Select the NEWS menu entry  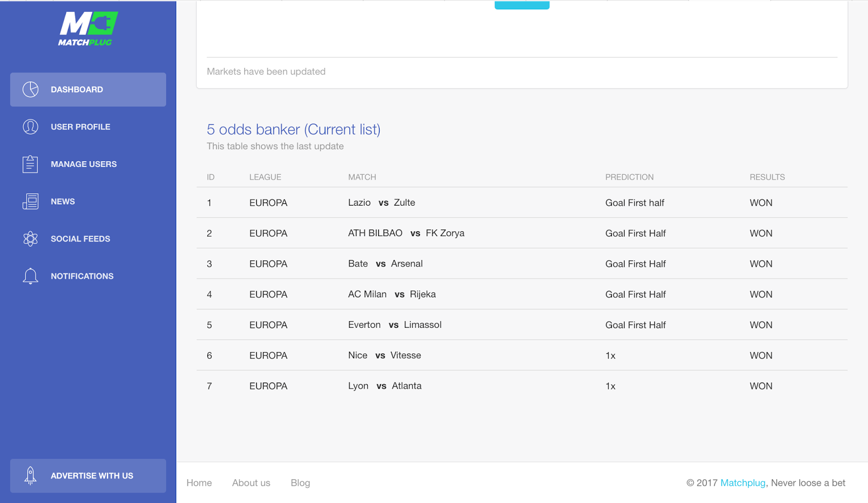63,201
